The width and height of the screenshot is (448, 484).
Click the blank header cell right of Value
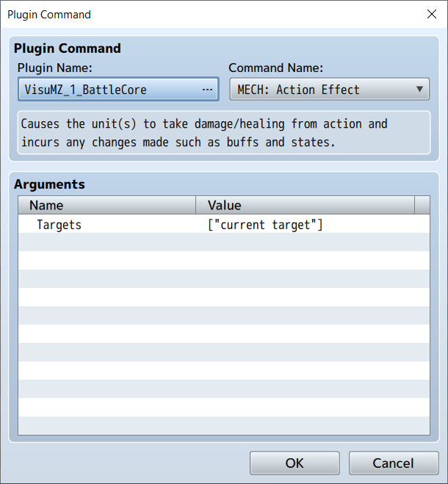[x=422, y=205]
